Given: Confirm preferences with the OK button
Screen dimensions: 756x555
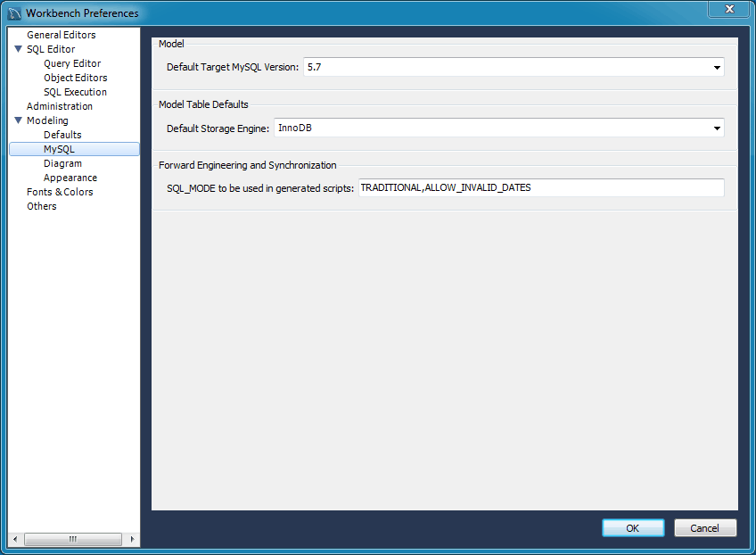Looking at the screenshot, I should pyautogui.click(x=633, y=528).
